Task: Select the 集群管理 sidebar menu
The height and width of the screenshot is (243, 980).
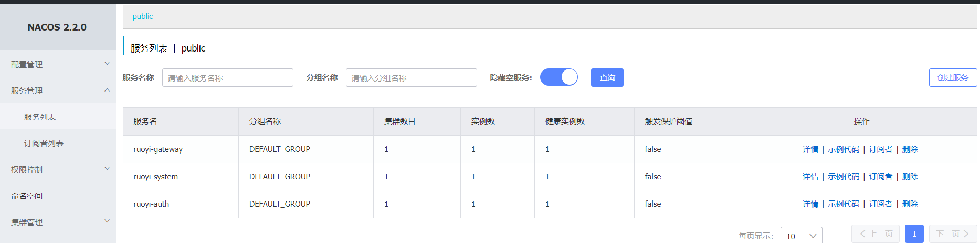Action: click(27, 222)
